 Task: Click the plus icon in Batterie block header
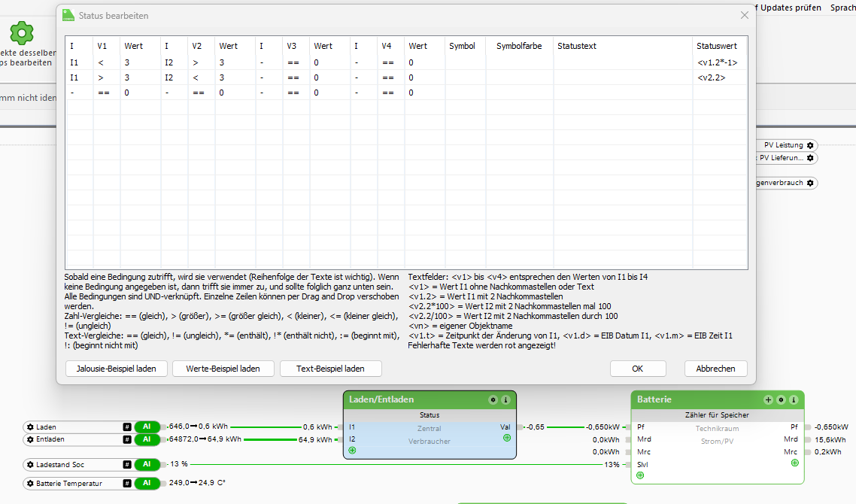point(768,399)
